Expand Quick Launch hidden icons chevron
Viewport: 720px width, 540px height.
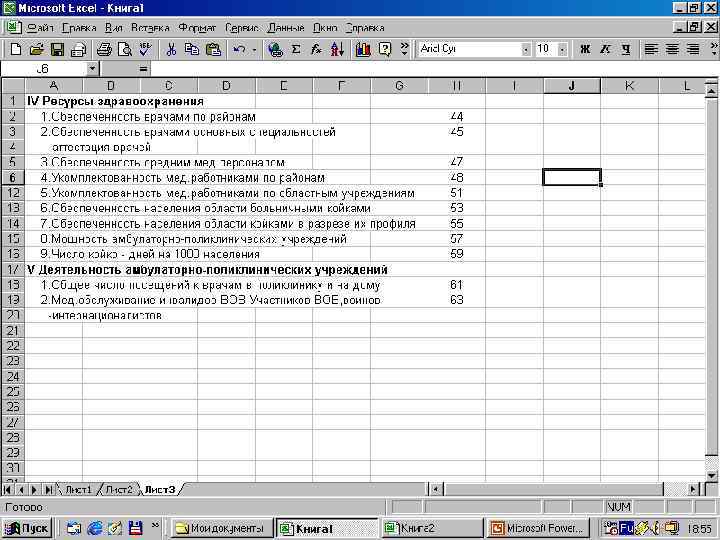[x=155, y=526]
